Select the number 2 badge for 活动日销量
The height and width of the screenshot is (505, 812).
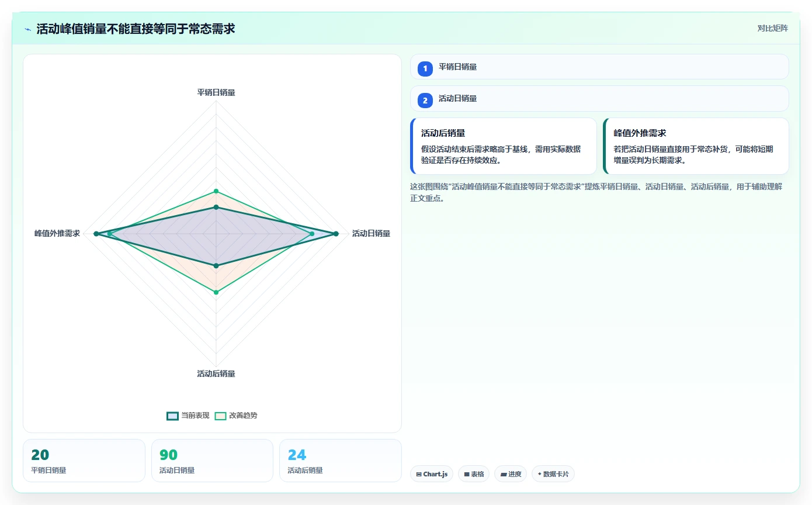[x=425, y=100]
